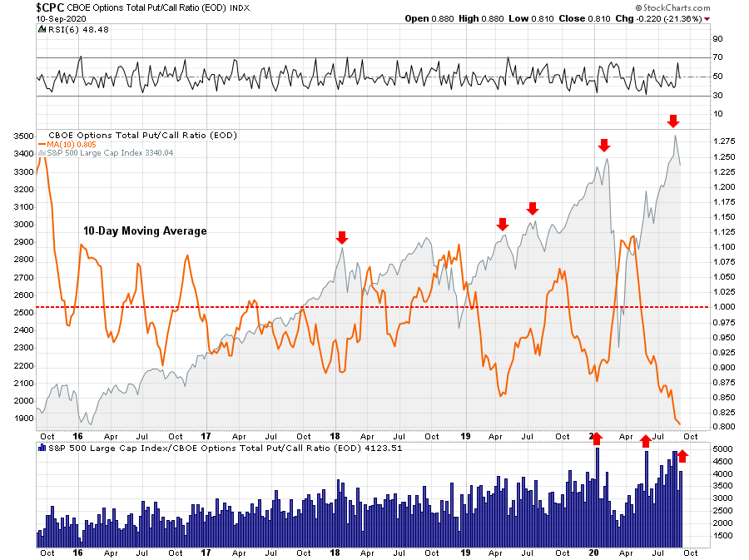Click the 0.800 ratio axis label
The height and width of the screenshot is (560, 749).
point(724,427)
